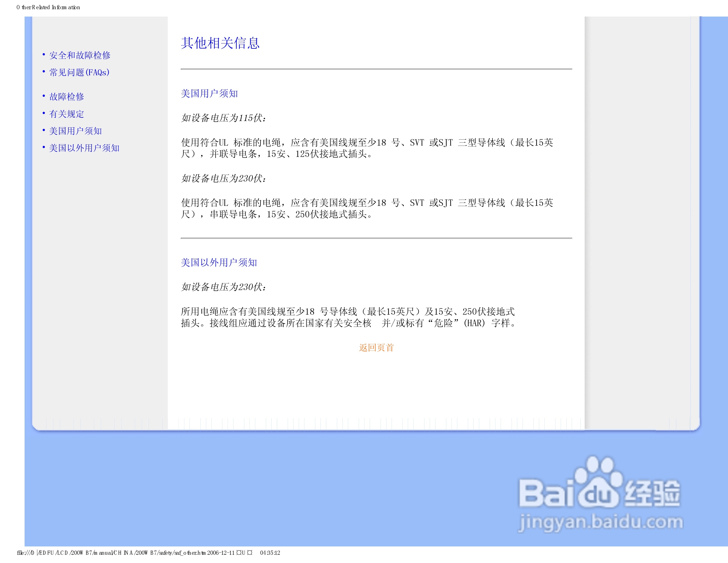Screen dimensions: 728x563
Task: Click the paragraph mentioning (HAR) 字样
Action: [348, 318]
